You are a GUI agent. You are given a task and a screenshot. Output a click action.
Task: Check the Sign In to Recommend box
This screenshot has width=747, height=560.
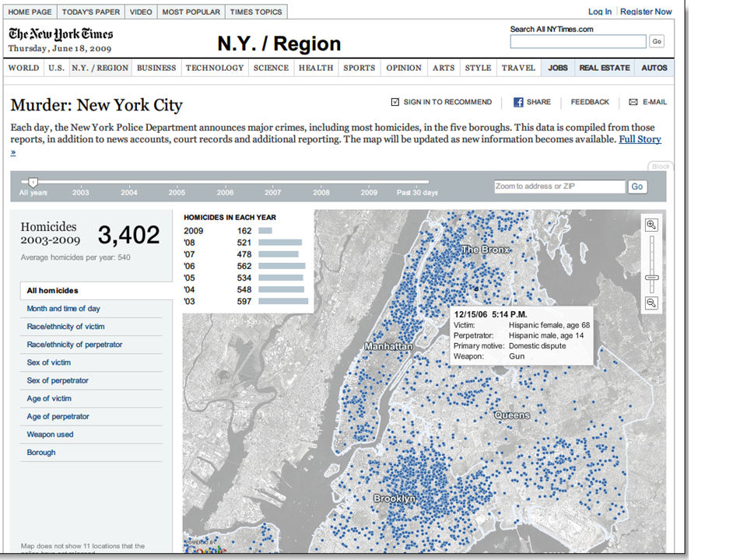[395, 102]
